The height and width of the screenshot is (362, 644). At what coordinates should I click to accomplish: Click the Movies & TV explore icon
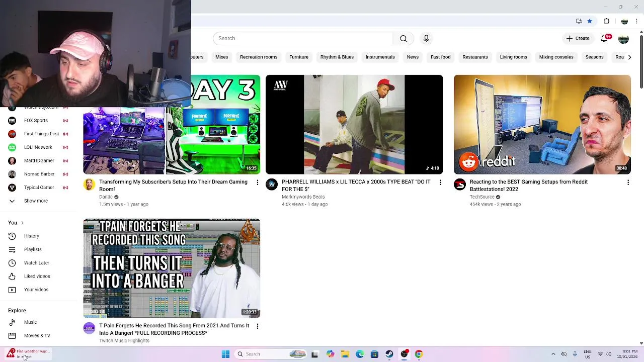pyautogui.click(x=12, y=335)
